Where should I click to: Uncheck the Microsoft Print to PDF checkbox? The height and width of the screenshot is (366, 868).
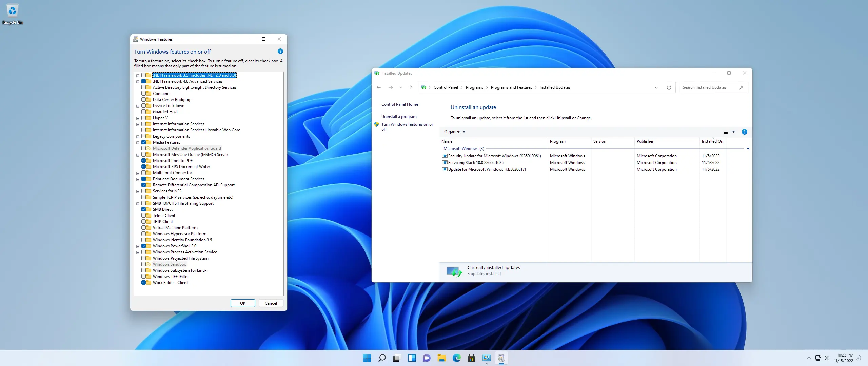tap(144, 161)
